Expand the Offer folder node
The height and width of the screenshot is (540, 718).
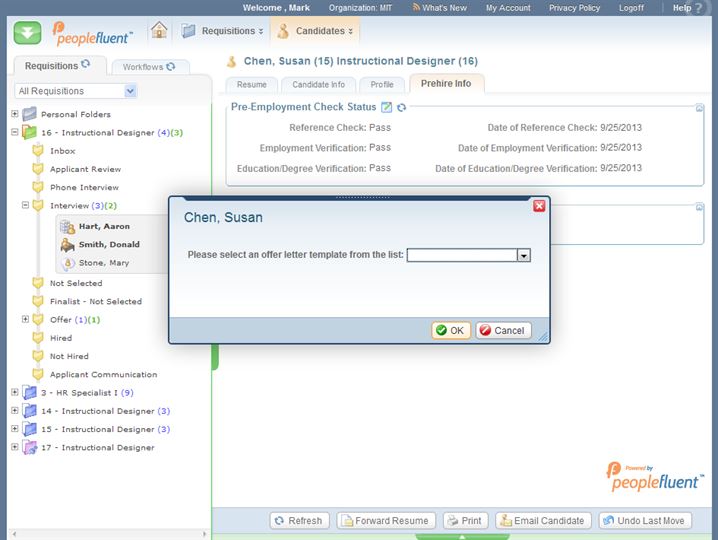coord(26,319)
